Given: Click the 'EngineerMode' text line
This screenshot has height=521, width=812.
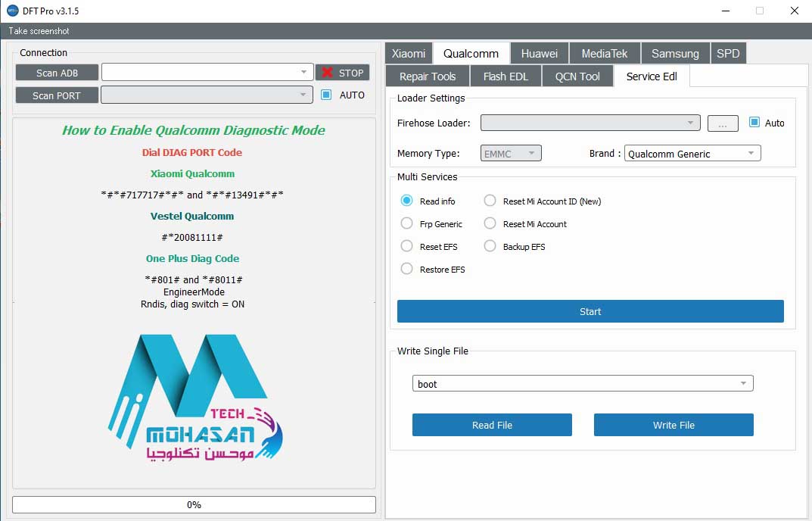Looking at the screenshot, I should coord(194,292).
